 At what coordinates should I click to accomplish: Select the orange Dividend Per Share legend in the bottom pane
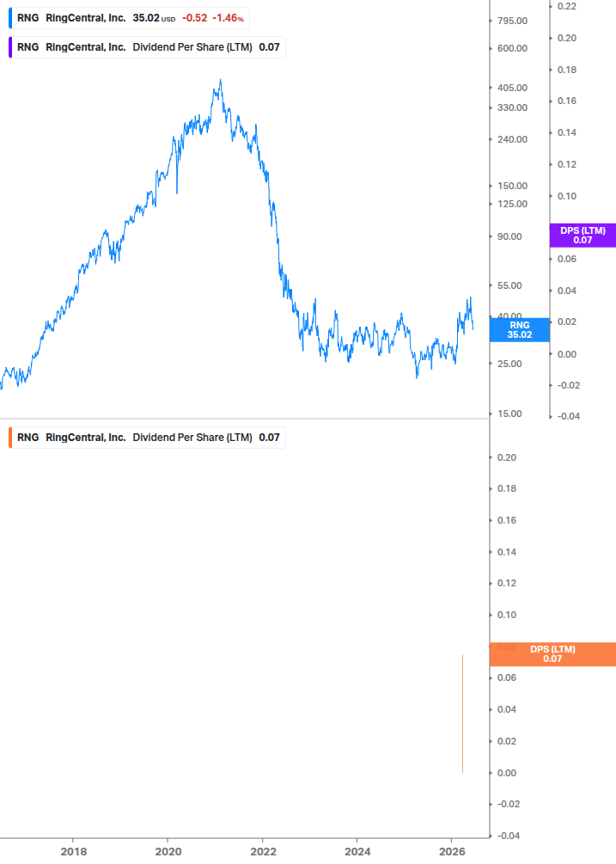[147, 438]
